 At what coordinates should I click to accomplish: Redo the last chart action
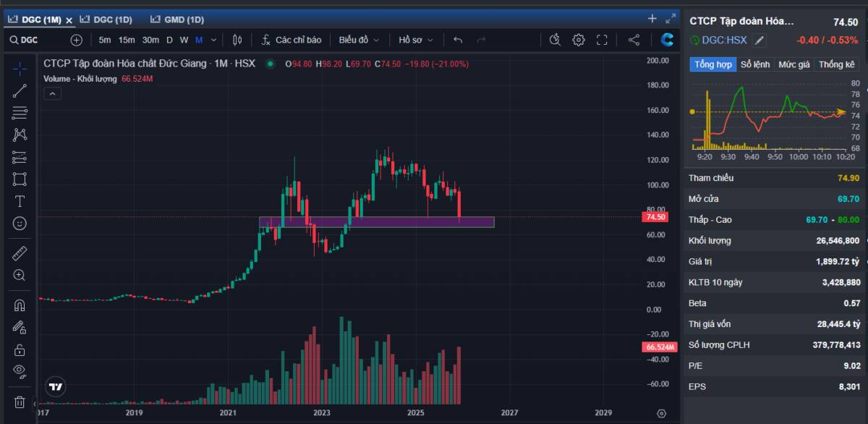(481, 40)
